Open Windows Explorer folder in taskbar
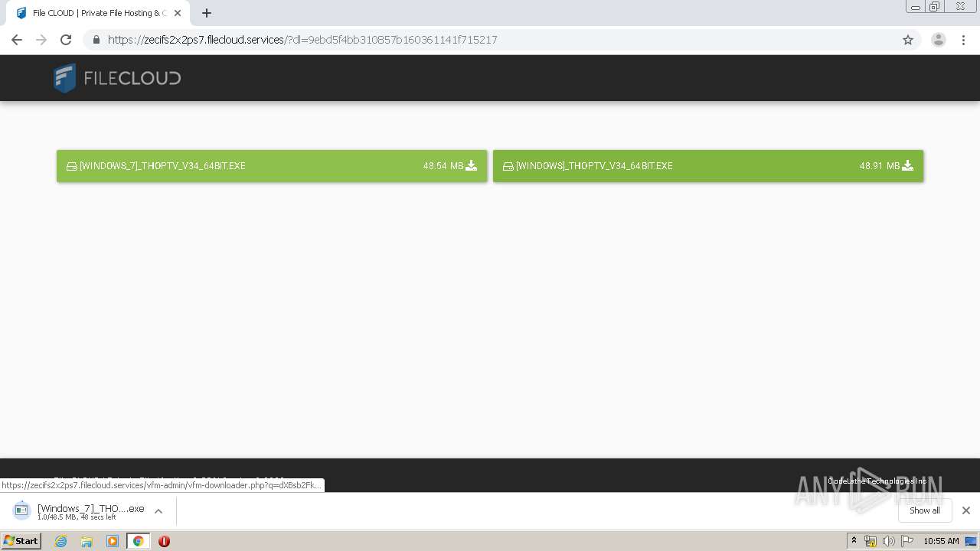Screen dimensions: 980x551 (x=87, y=541)
